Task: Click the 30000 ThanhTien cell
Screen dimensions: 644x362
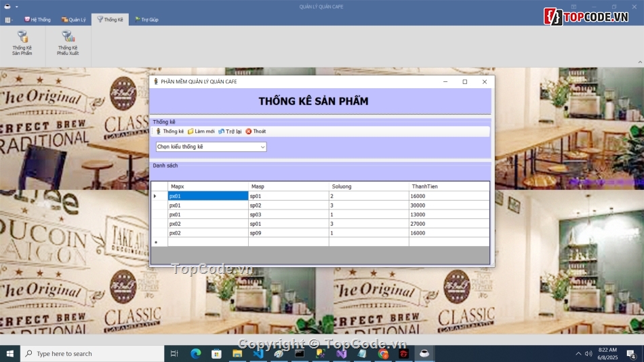Action: (449, 205)
